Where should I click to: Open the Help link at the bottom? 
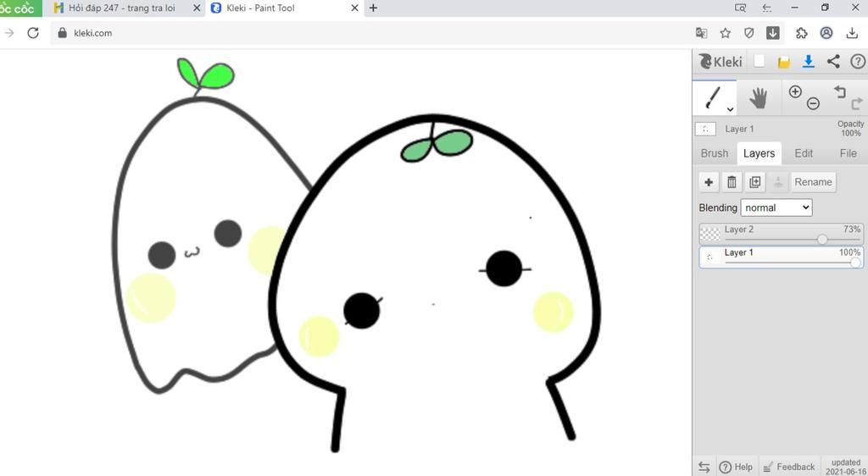pyautogui.click(x=737, y=468)
